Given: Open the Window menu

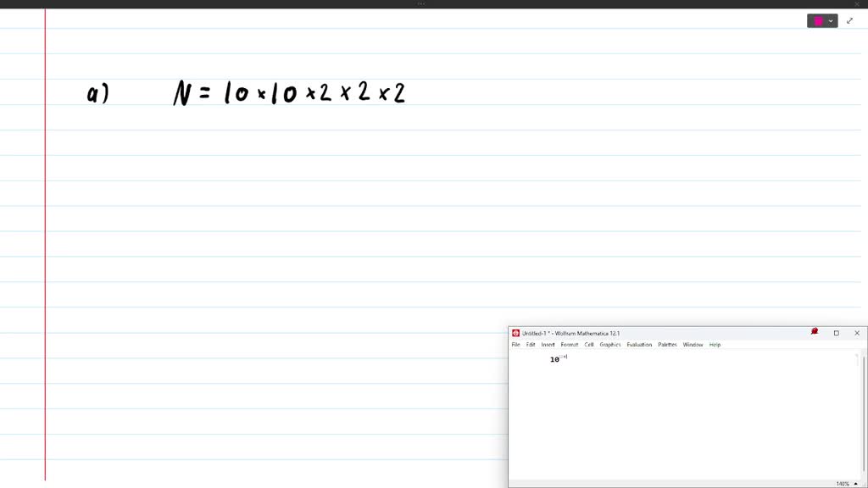Looking at the screenshot, I should click(693, 345).
